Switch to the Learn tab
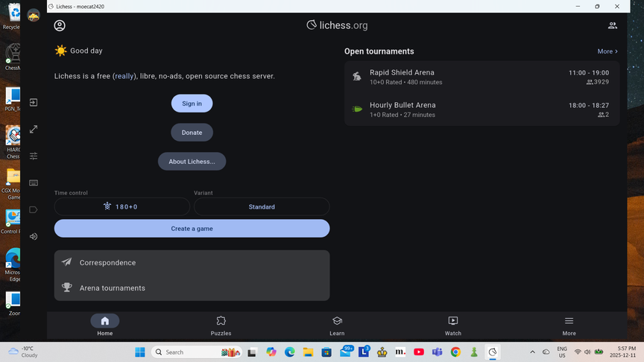 [x=337, y=326]
